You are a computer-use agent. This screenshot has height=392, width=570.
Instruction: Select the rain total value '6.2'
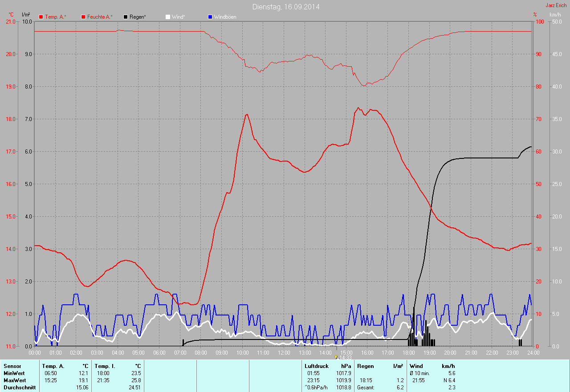400,388
